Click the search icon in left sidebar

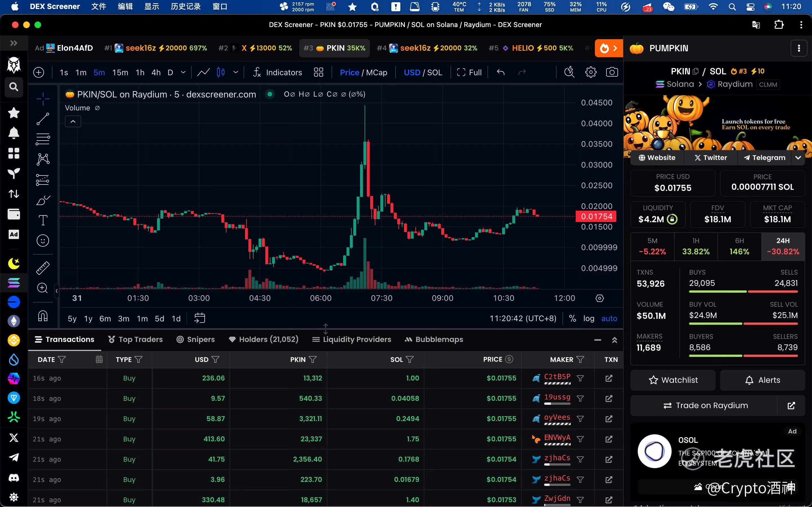pyautogui.click(x=14, y=87)
